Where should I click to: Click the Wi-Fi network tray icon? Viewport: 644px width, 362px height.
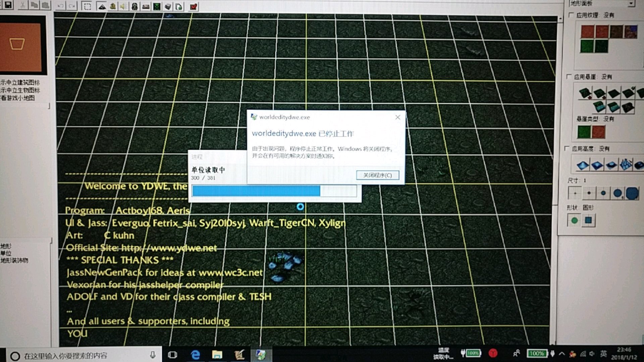click(x=583, y=354)
